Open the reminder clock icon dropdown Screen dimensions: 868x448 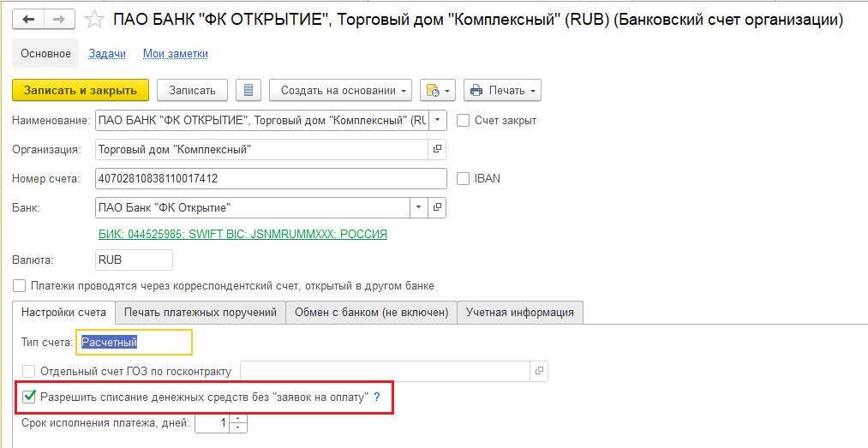point(438,90)
